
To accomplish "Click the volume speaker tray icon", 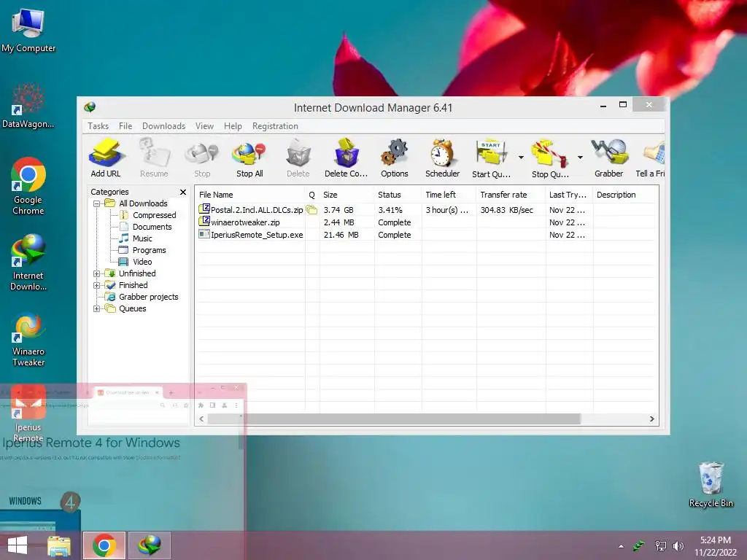I will 678,546.
